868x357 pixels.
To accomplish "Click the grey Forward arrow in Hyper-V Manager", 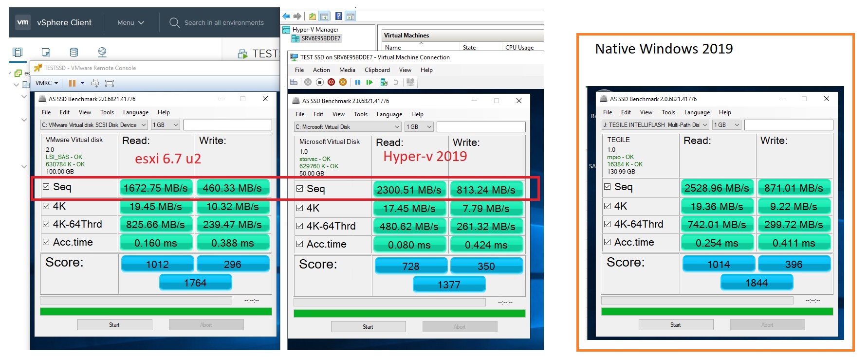I will [x=297, y=16].
